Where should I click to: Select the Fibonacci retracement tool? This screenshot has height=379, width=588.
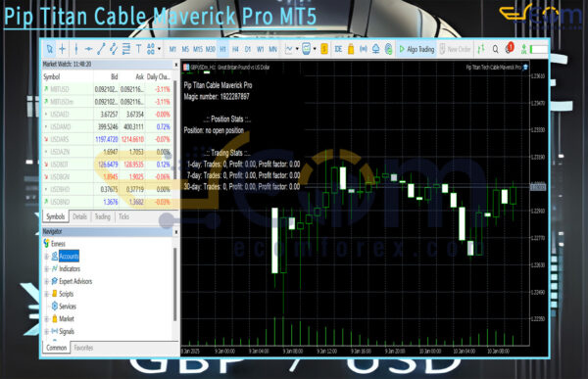coord(126,49)
